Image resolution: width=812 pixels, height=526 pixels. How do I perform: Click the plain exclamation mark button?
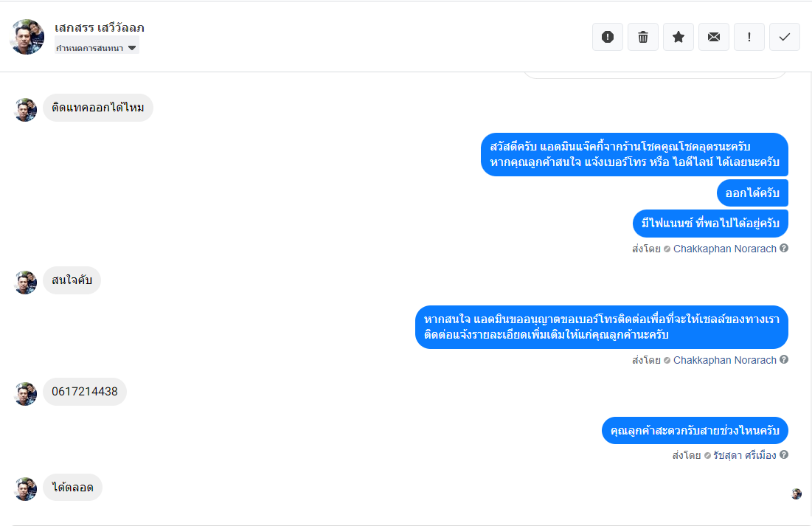pyautogui.click(x=749, y=37)
